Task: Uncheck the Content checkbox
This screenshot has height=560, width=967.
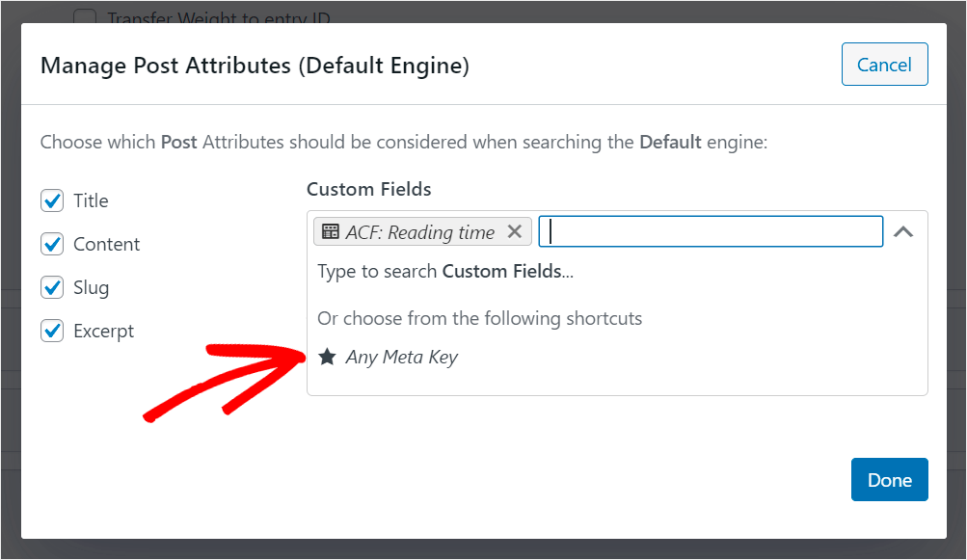Action: [x=52, y=244]
